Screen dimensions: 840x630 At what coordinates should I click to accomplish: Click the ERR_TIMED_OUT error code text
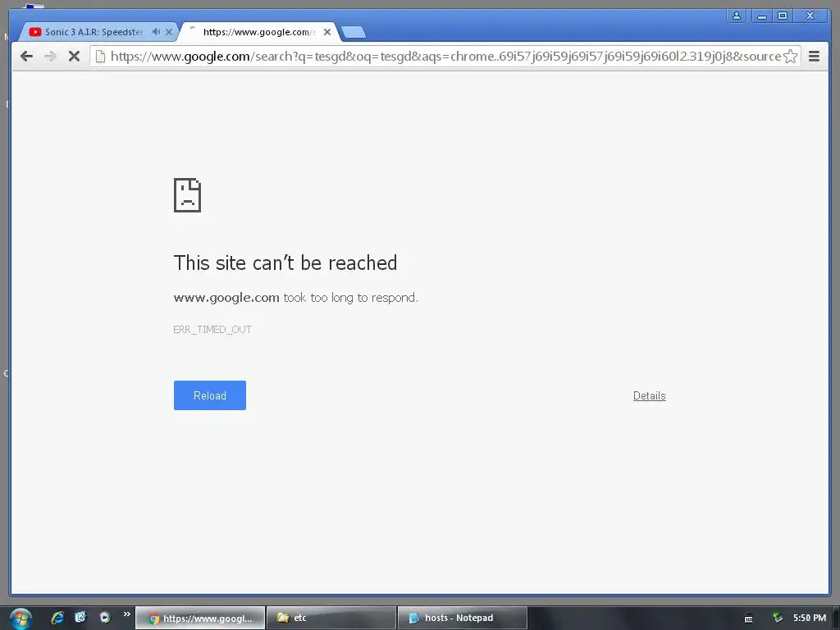[x=212, y=330]
